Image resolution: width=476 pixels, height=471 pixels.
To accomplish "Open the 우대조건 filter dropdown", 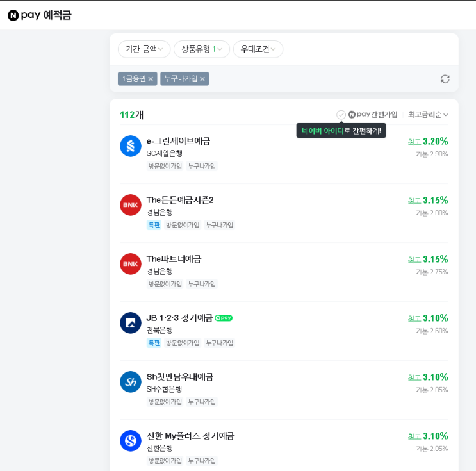I will click(258, 49).
